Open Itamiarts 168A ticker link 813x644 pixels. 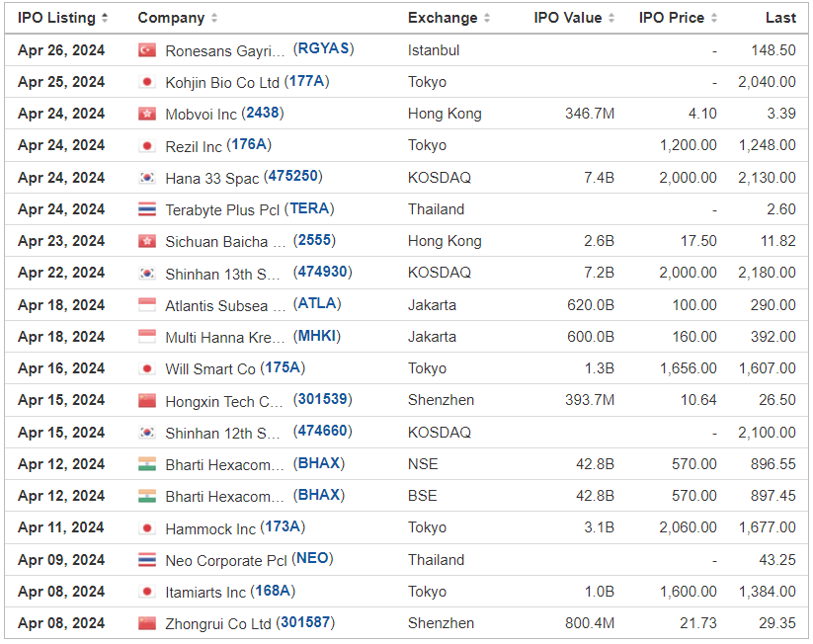coord(273,591)
